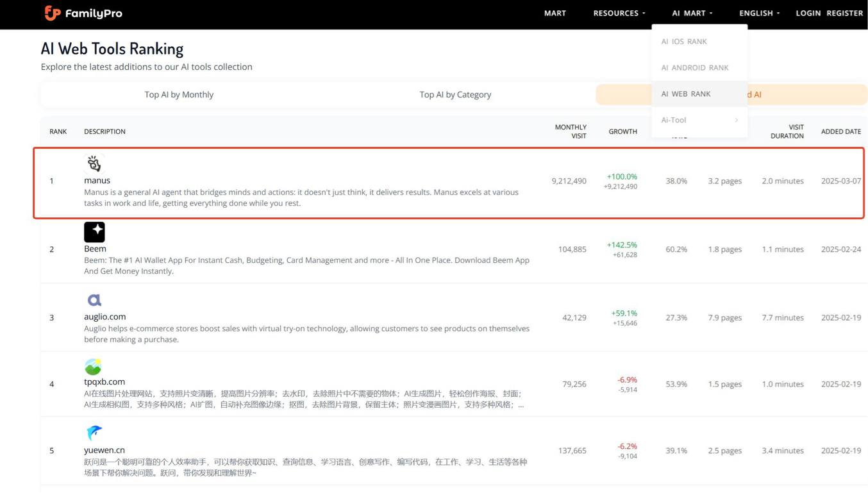Image resolution: width=868 pixels, height=493 pixels.
Task: Click the Login link
Action: pyautogui.click(x=808, y=13)
